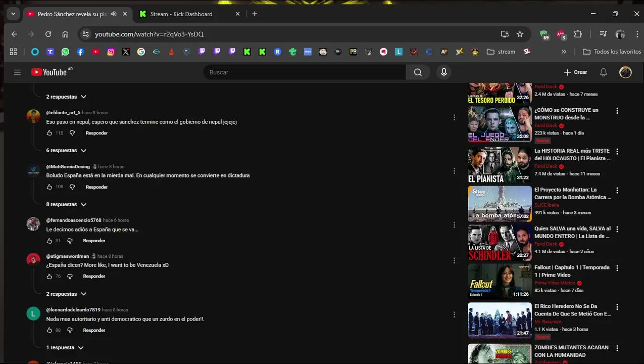Expand the 6 respuestas thread
This screenshot has height=364, width=644.
click(66, 151)
